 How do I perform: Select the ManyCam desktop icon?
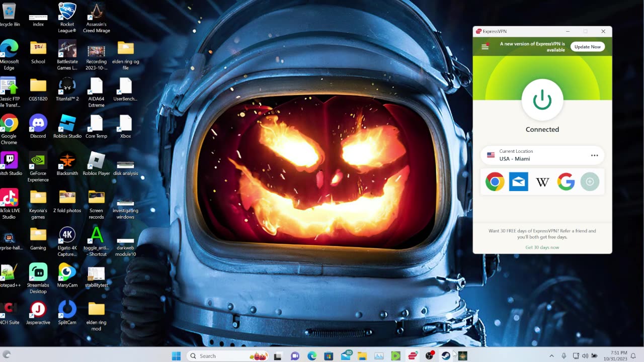67,275
